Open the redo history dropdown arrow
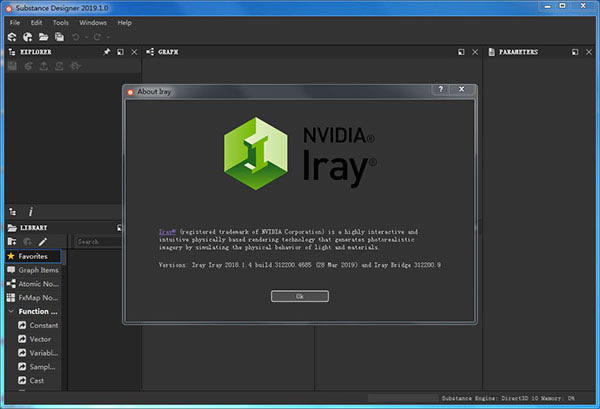The image size is (600, 409). tap(108, 37)
